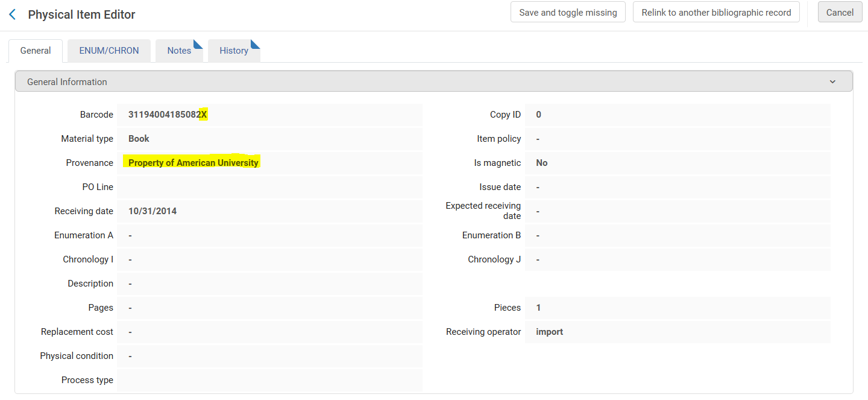The image size is (868, 400).
Task: Open the History tab
Action: click(x=234, y=51)
